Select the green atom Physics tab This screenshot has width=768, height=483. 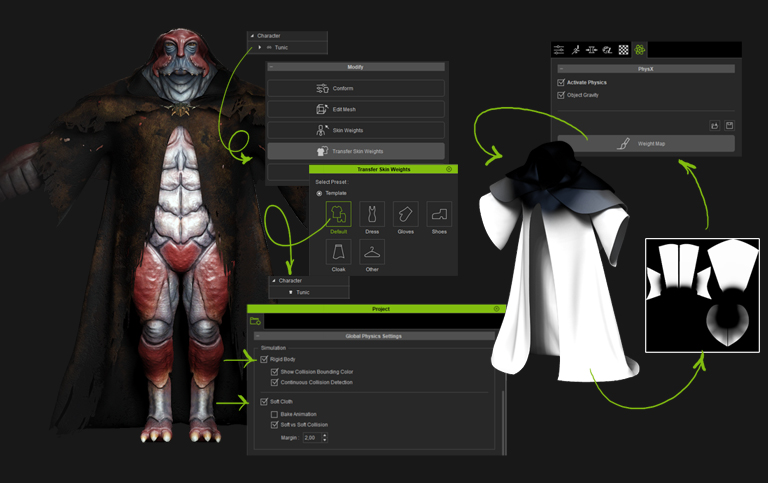pos(639,49)
